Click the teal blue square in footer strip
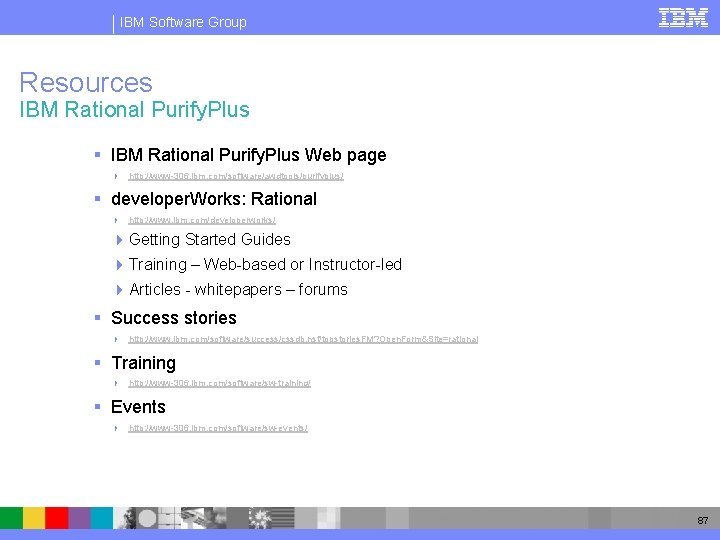The image size is (720, 540). point(101,518)
